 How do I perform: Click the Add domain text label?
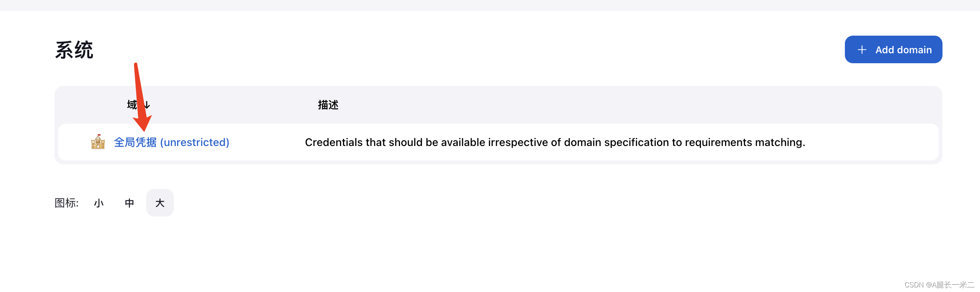coord(903,50)
